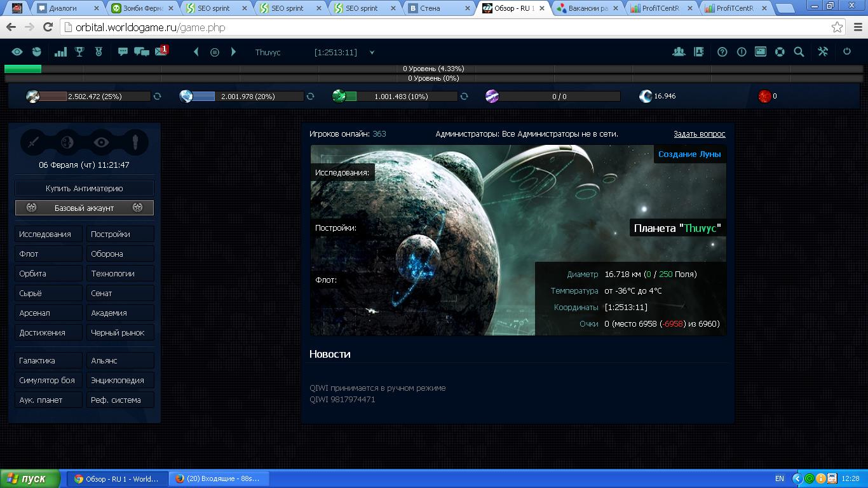Open settings via wrench and screwdriver icon
This screenshot has width=868, height=488.
point(823,52)
